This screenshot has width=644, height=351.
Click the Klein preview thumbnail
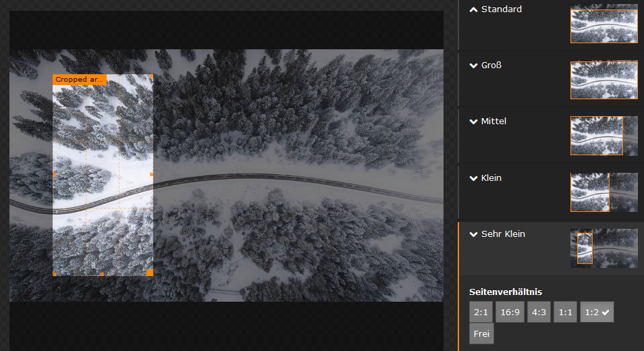603,192
